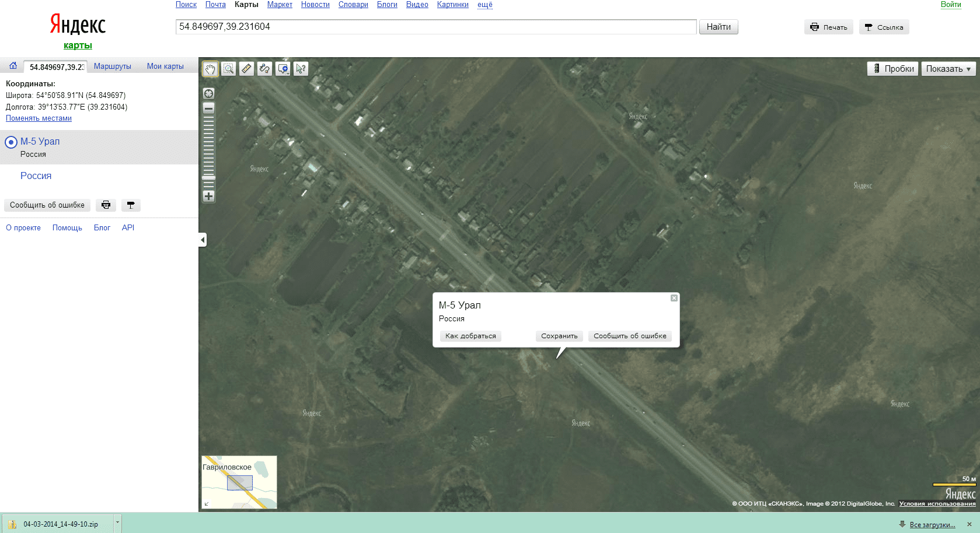980x533 pixels.
Task: Open the Почта service link
Action: click(215, 5)
